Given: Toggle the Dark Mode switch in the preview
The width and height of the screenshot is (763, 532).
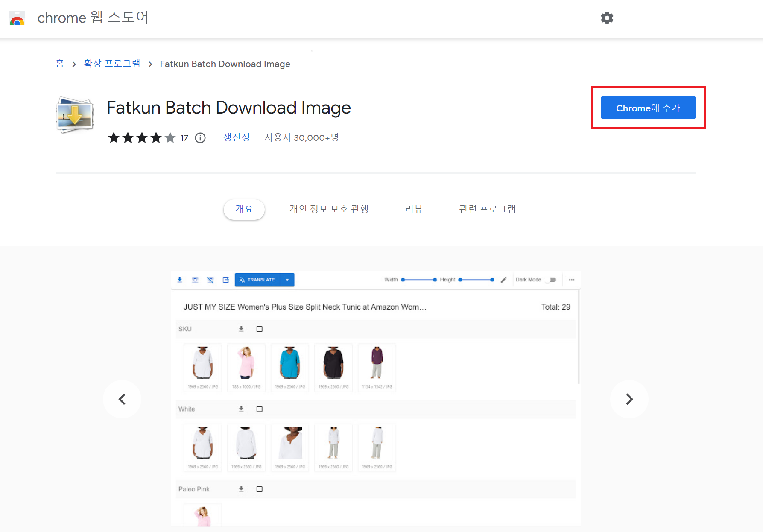Looking at the screenshot, I should coord(552,280).
